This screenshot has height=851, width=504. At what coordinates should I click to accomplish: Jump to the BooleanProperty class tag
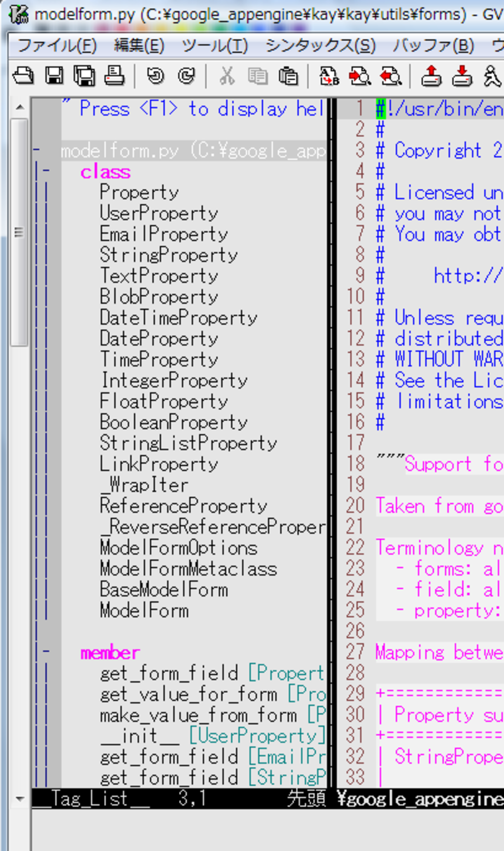tap(174, 423)
